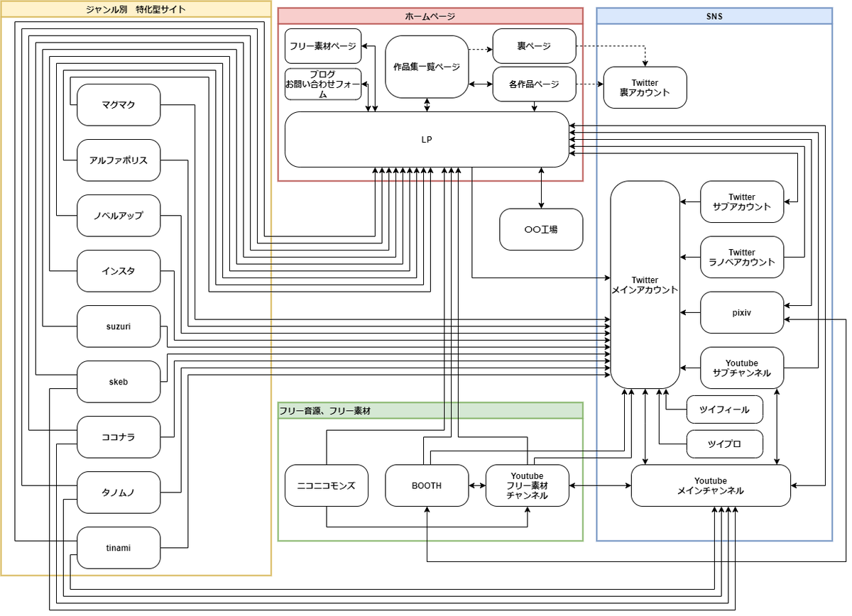Image resolution: width=852 pixels, height=616 pixels.
Task: Select the 作品集一覧ページ node
Action: [427, 67]
